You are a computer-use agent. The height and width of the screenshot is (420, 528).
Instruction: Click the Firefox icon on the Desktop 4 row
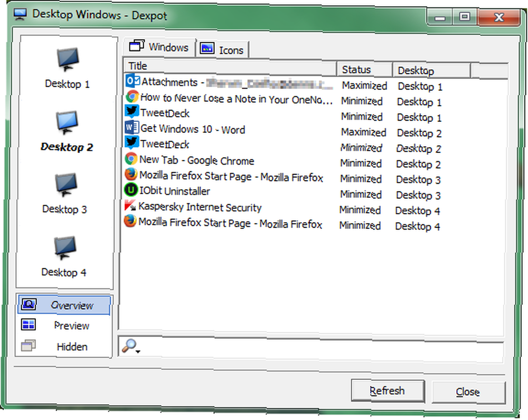130,221
